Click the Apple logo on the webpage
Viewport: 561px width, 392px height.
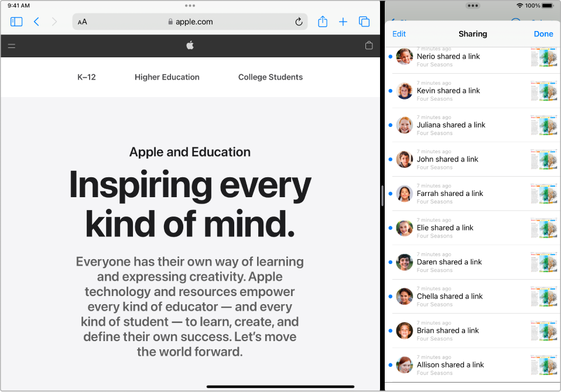pos(190,46)
